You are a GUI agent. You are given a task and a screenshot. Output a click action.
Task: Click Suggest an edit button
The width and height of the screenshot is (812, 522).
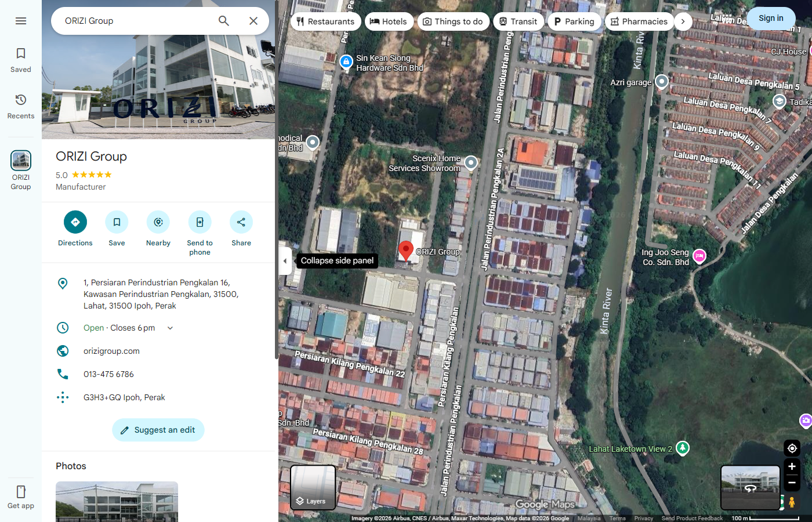pyautogui.click(x=158, y=430)
